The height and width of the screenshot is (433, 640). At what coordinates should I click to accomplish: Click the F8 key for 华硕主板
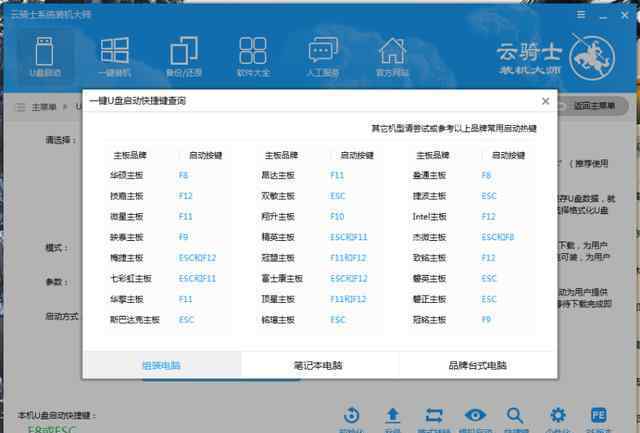183,175
